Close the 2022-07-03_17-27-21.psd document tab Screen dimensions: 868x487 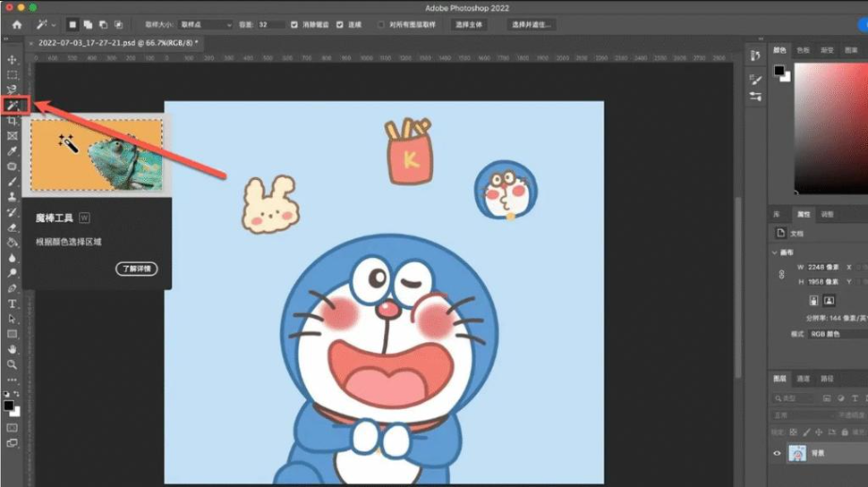click(x=31, y=42)
